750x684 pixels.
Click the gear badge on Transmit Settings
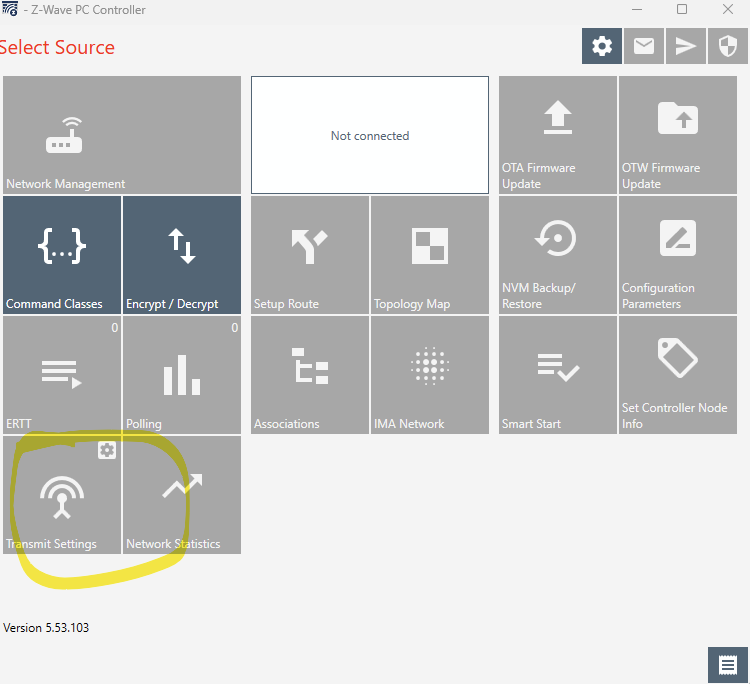[x=107, y=450]
